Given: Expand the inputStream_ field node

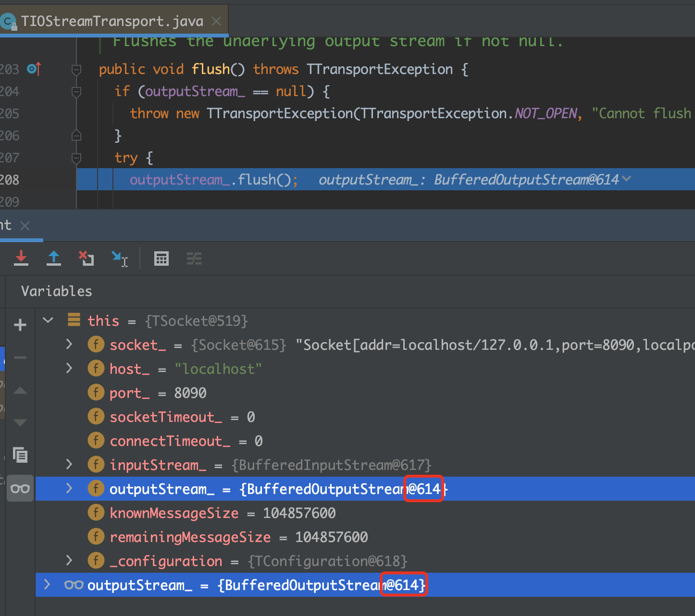Looking at the screenshot, I should (69, 464).
